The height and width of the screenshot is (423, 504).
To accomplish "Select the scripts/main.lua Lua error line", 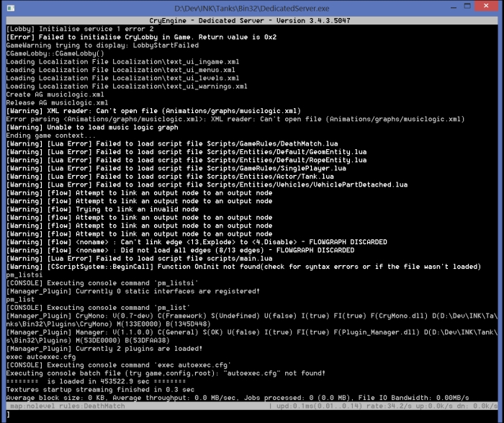I will [x=139, y=259].
